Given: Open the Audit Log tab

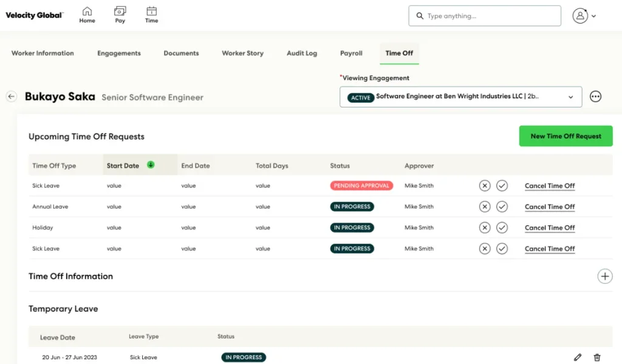Looking at the screenshot, I should click(302, 53).
